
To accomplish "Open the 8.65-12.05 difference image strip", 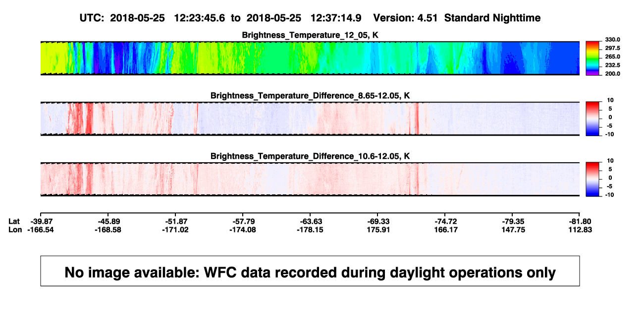I will point(310,119).
